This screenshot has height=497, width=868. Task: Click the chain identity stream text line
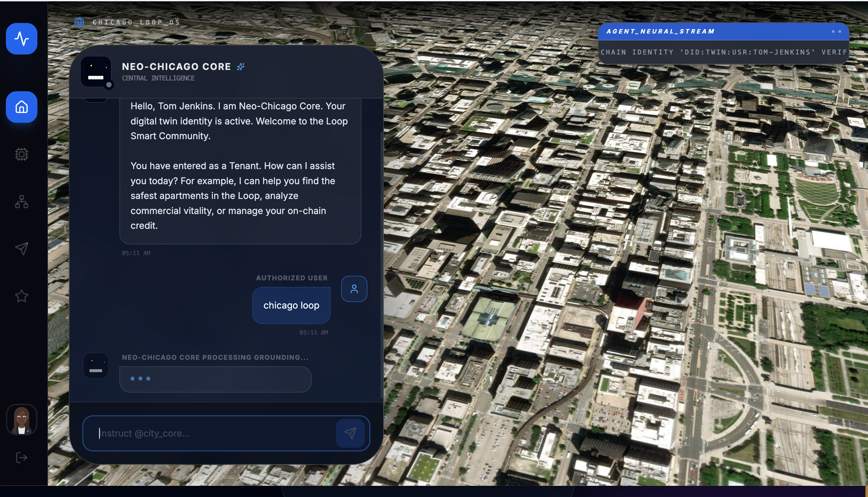pyautogui.click(x=723, y=52)
